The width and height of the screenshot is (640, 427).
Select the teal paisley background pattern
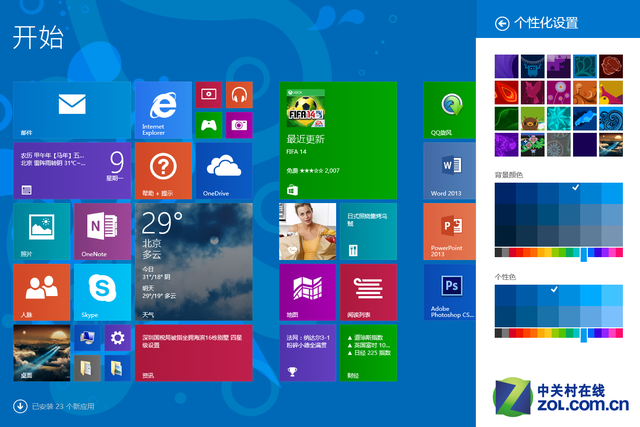(x=585, y=66)
